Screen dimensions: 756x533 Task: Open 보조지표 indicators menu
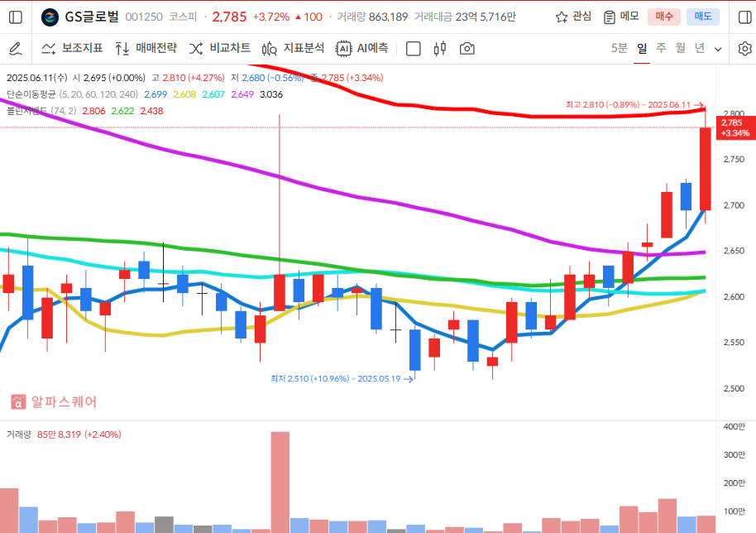[72, 48]
